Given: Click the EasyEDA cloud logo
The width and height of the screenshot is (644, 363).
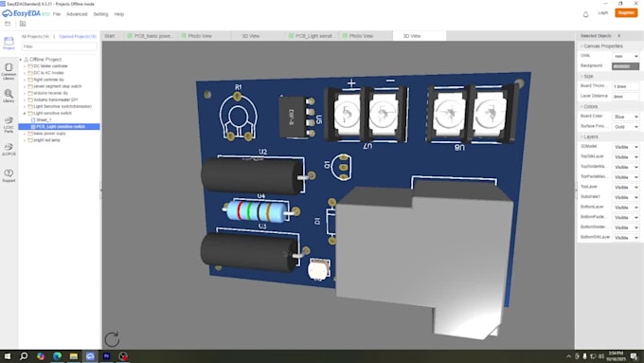Looking at the screenshot, I should tap(21, 13).
